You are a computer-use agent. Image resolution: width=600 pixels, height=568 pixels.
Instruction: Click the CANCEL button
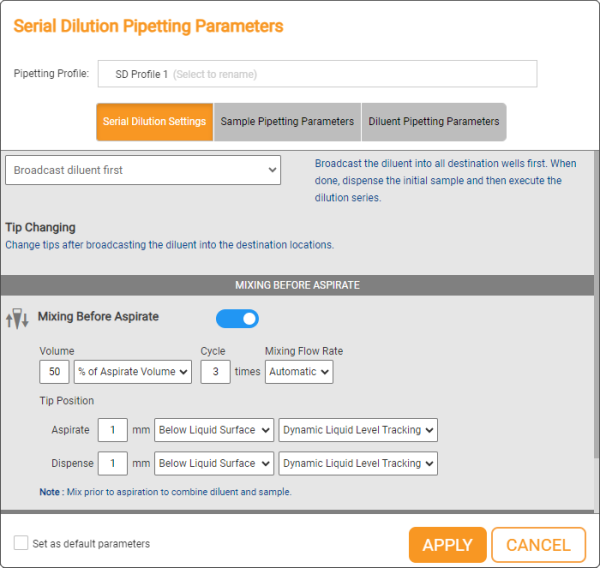tap(538, 545)
